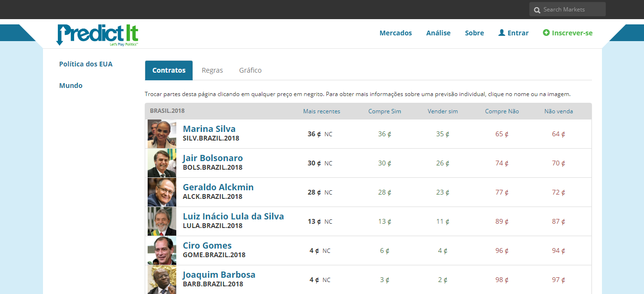The width and height of the screenshot is (644, 294).
Task: Open Jair Bolsonaro's photo thumbnail
Action: tap(161, 163)
